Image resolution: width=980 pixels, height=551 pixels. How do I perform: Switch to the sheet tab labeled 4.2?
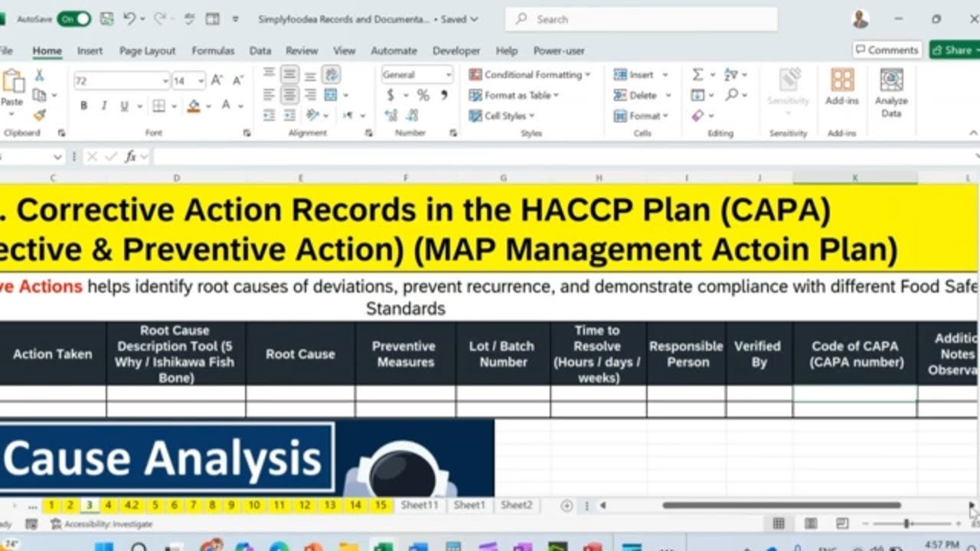[x=132, y=505]
